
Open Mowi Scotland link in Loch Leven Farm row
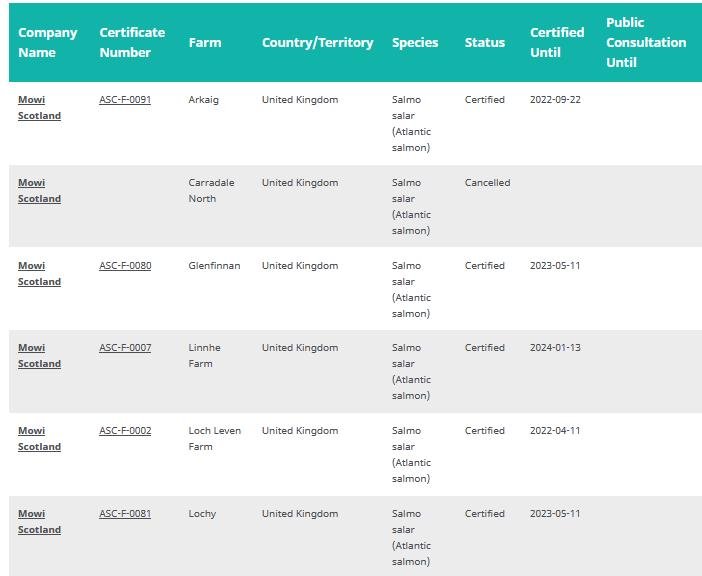coord(39,439)
